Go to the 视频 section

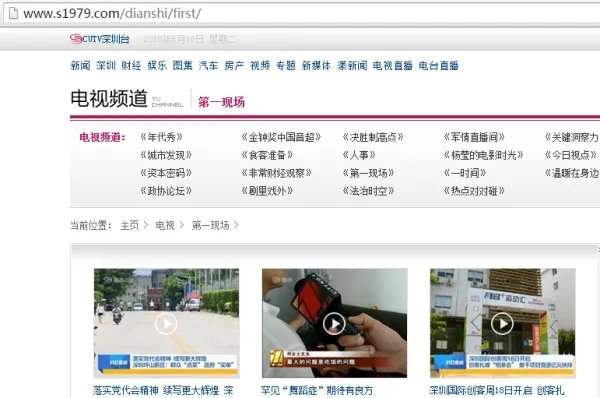pyautogui.click(x=260, y=65)
